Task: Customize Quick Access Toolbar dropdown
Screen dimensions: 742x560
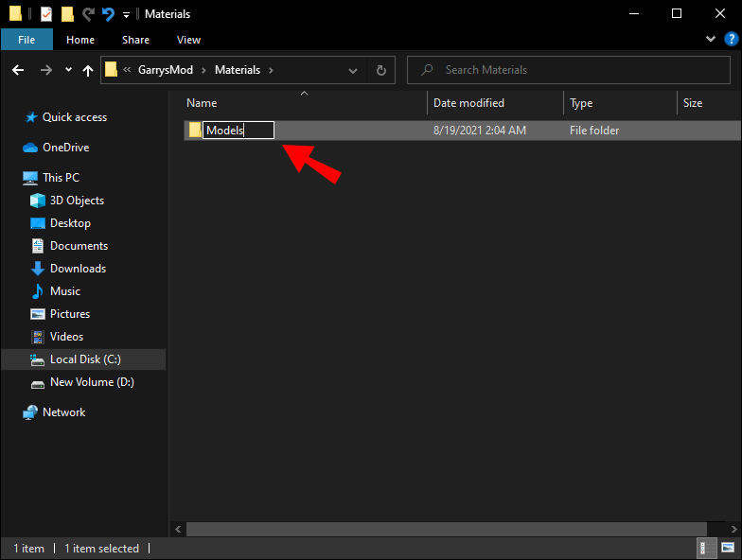Action: [126, 15]
